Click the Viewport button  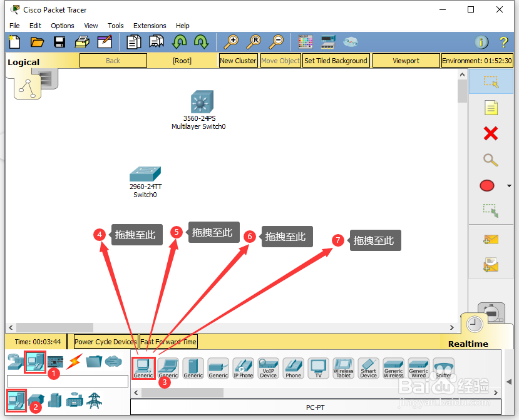pyautogui.click(x=406, y=61)
